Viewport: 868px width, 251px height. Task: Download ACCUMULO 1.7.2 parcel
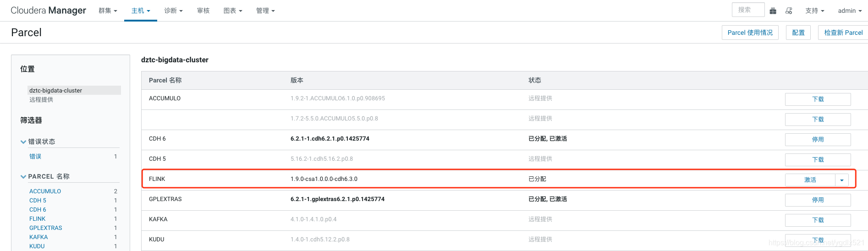[x=818, y=119]
